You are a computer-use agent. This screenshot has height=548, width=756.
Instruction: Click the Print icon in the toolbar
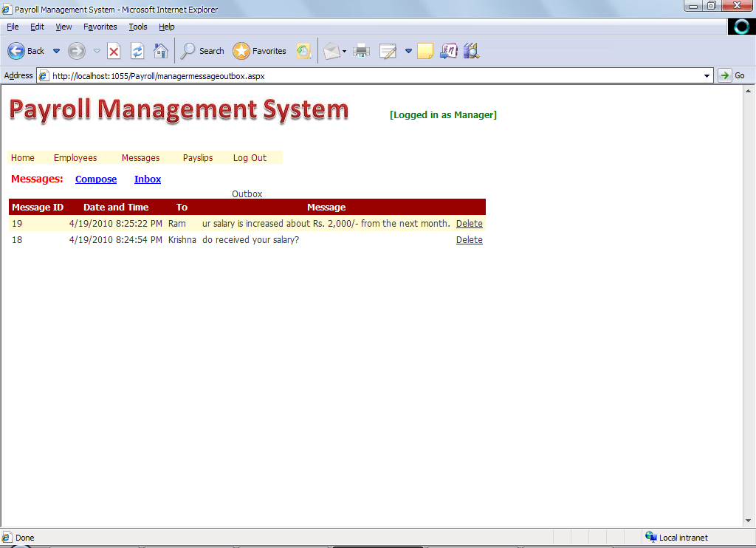(x=361, y=51)
